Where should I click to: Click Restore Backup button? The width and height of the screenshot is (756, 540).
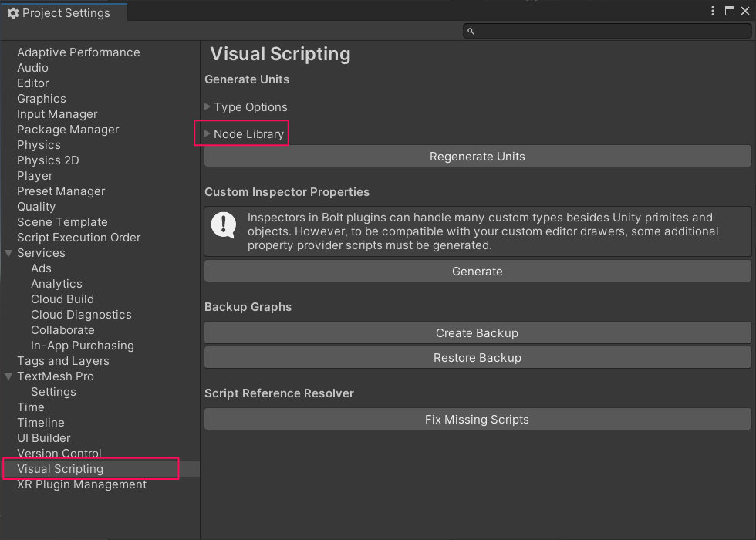click(x=478, y=358)
